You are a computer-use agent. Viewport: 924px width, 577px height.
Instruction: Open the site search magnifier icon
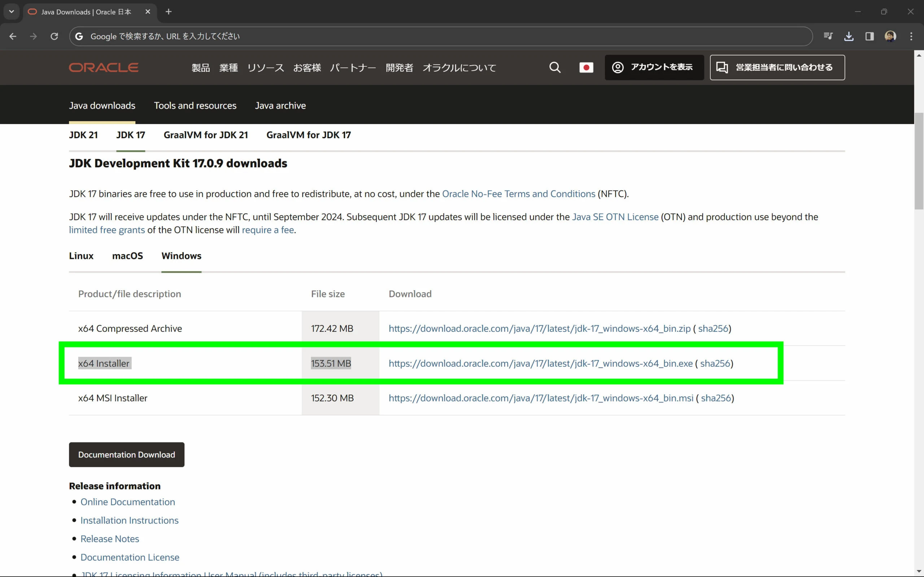click(555, 67)
